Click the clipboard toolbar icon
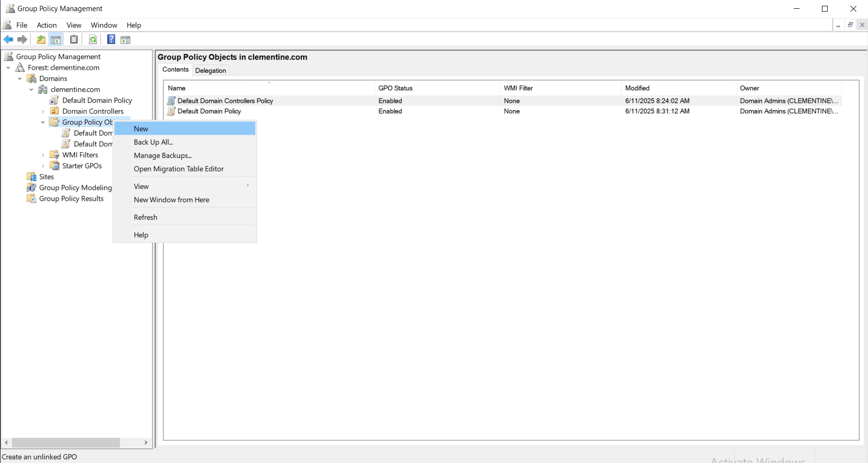868x463 pixels. [74, 39]
